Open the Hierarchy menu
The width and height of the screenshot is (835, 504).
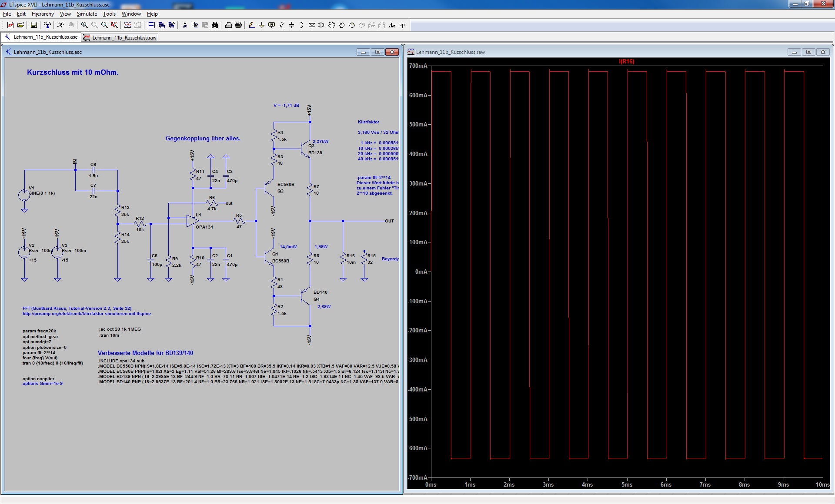(43, 14)
